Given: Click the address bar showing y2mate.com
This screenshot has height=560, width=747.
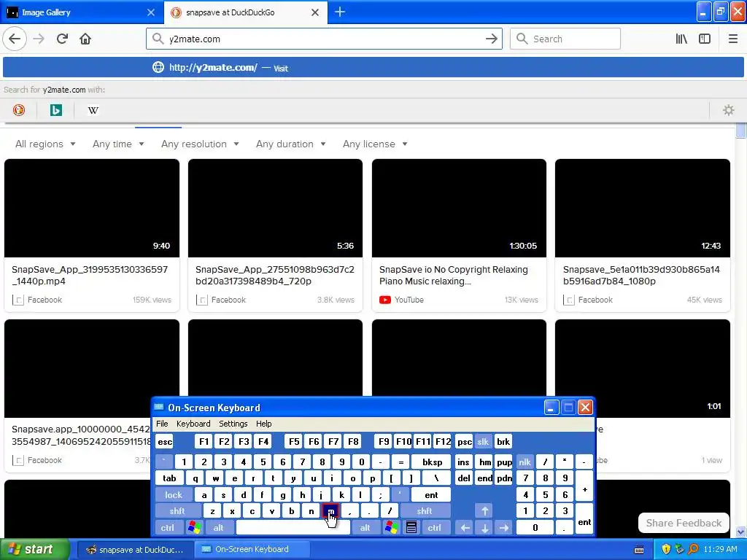Looking at the screenshot, I should point(324,39).
